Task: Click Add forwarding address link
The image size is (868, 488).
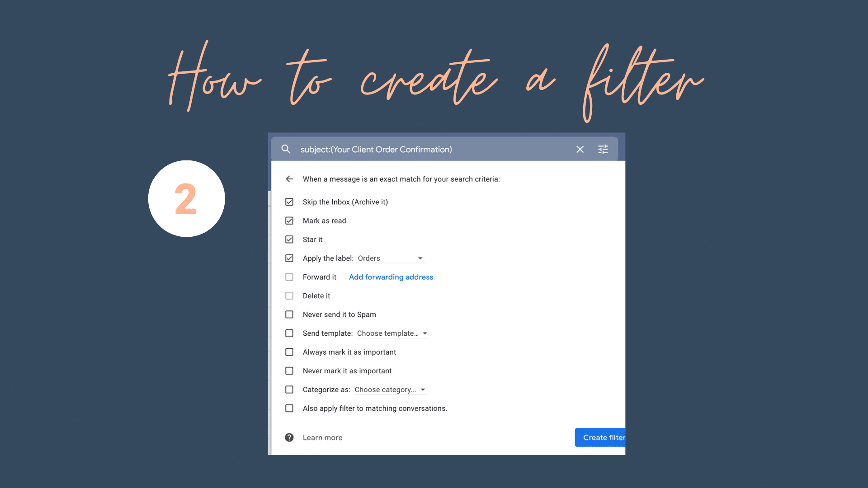Action: pyautogui.click(x=391, y=277)
